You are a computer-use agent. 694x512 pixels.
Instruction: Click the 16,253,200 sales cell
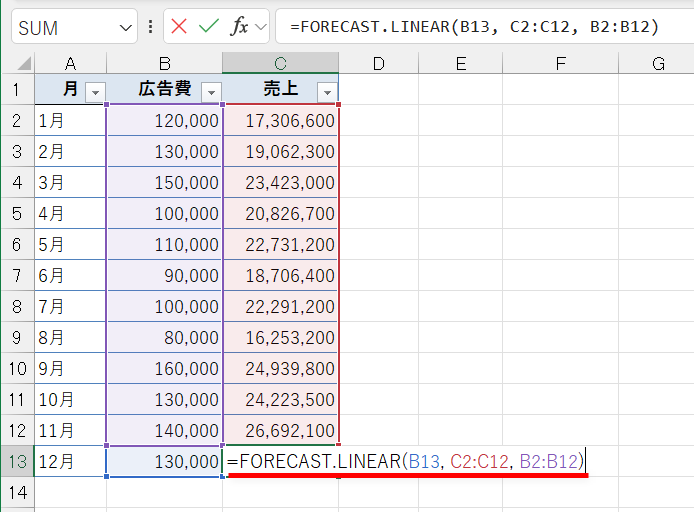[x=281, y=337]
